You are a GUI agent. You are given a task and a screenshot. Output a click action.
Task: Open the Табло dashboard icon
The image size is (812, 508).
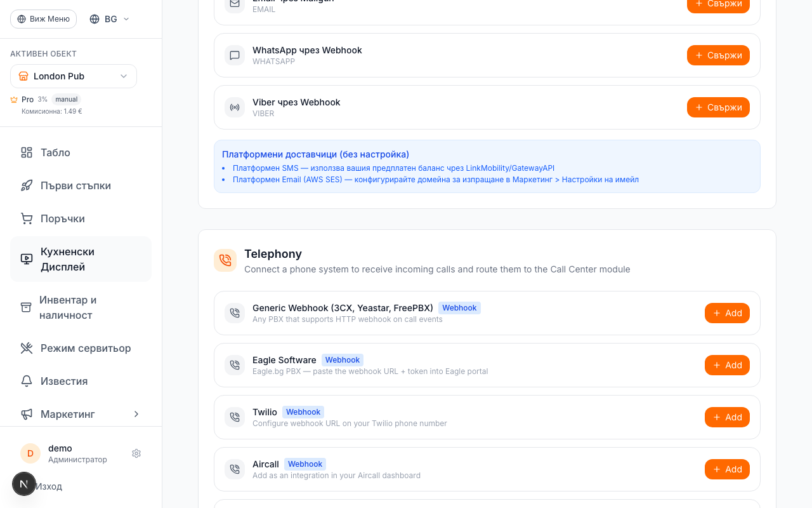point(26,152)
